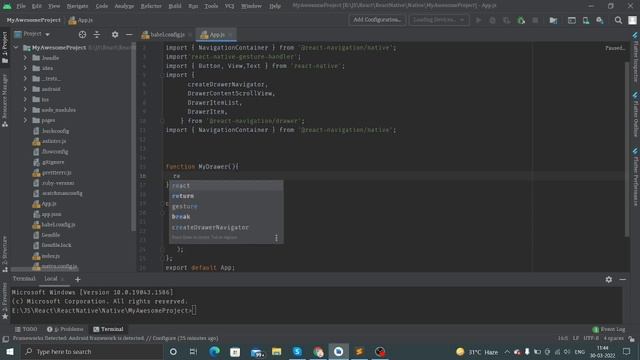Choose 'createDrawerNavigator' completion suggestion
This screenshot has width=640, height=360.
click(x=226, y=227)
